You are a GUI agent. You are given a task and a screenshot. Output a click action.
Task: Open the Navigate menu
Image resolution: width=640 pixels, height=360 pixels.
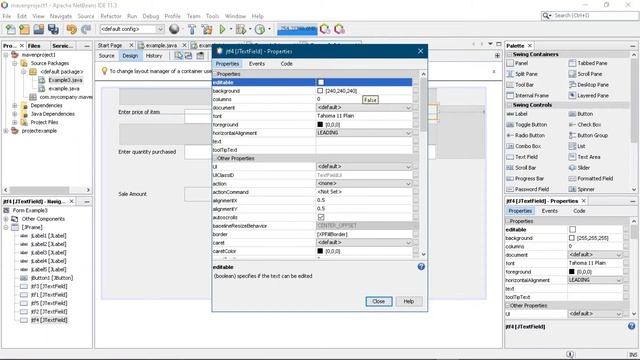(61, 16)
